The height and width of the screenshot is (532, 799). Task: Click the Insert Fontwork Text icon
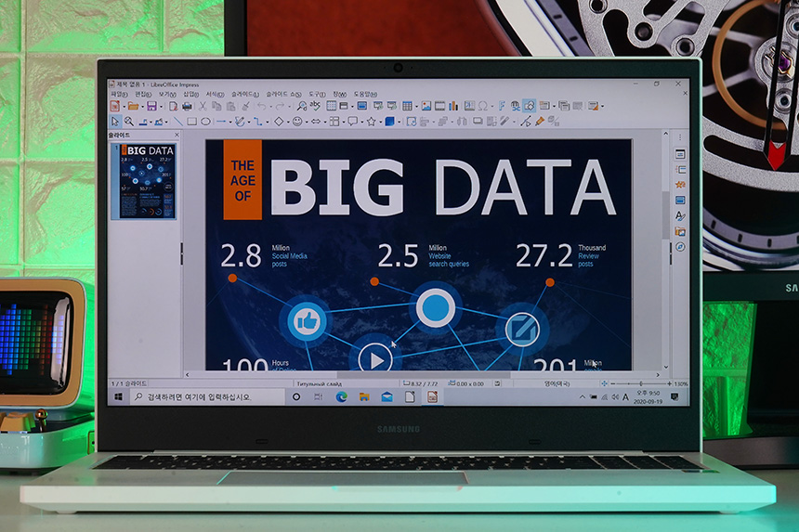pyautogui.click(x=502, y=106)
